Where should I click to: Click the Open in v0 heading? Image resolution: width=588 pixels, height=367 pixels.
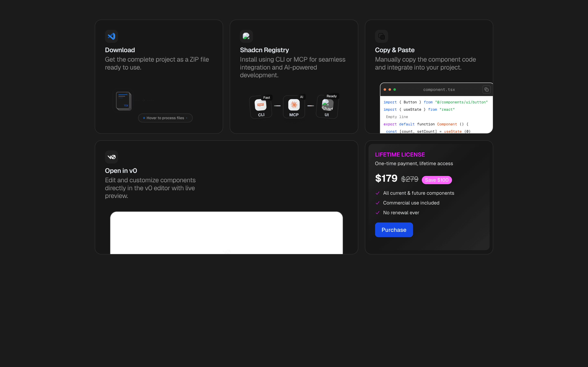click(121, 171)
